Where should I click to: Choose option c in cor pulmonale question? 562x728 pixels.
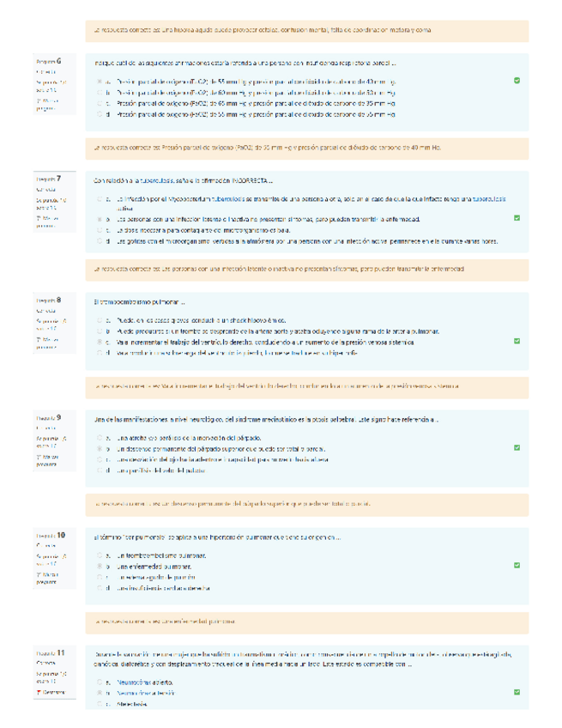pos(100,577)
